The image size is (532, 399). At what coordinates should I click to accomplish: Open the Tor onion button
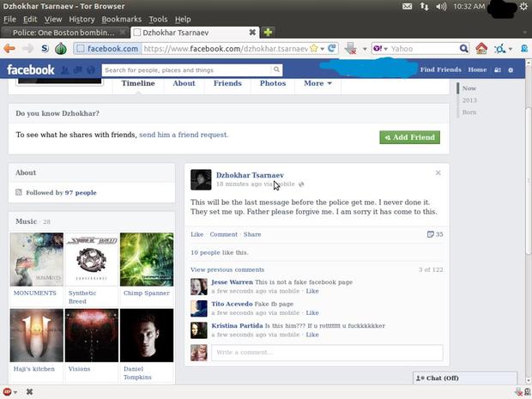61,49
